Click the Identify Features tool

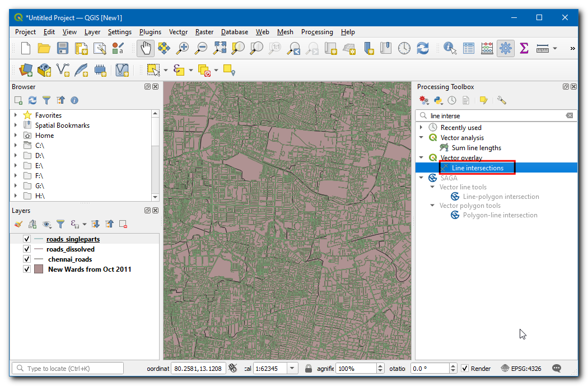click(449, 48)
